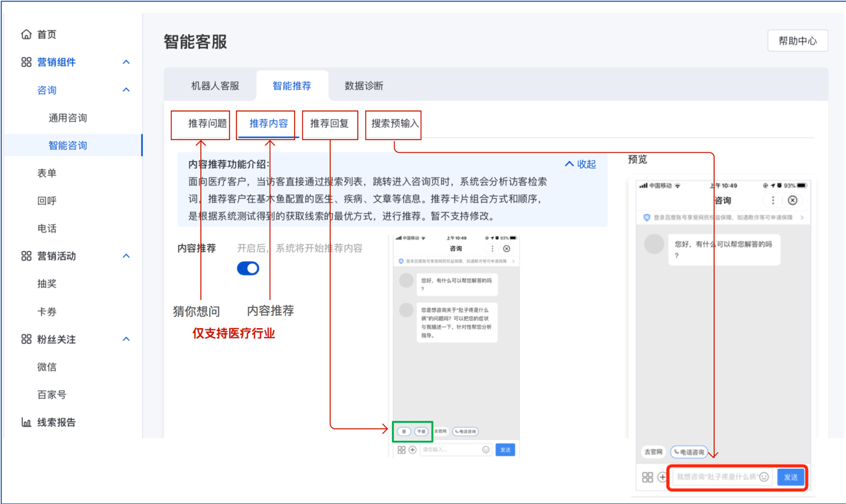The width and height of the screenshot is (846, 504).
Task: Click the pre-filled chat input in right preview
Action: (716, 477)
